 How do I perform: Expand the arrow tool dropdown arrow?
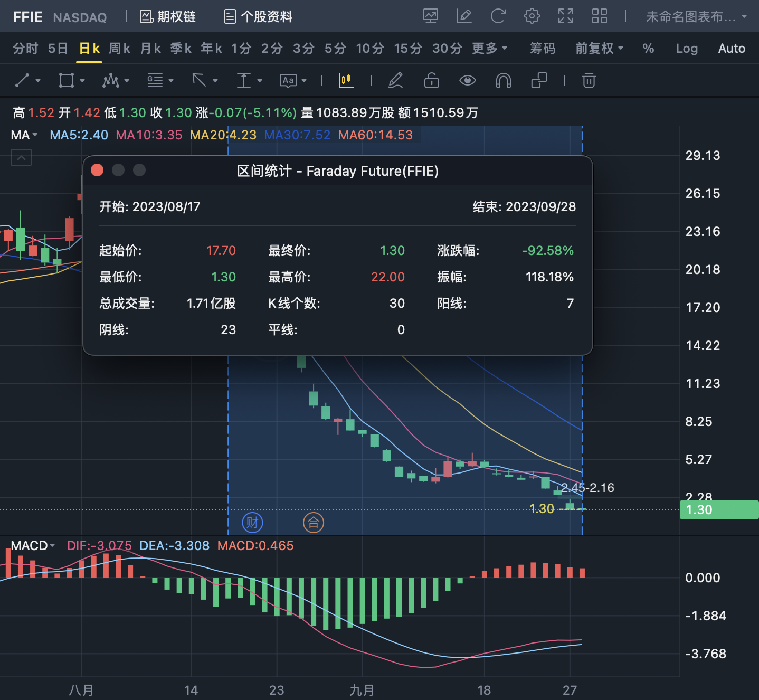[x=215, y=81]
